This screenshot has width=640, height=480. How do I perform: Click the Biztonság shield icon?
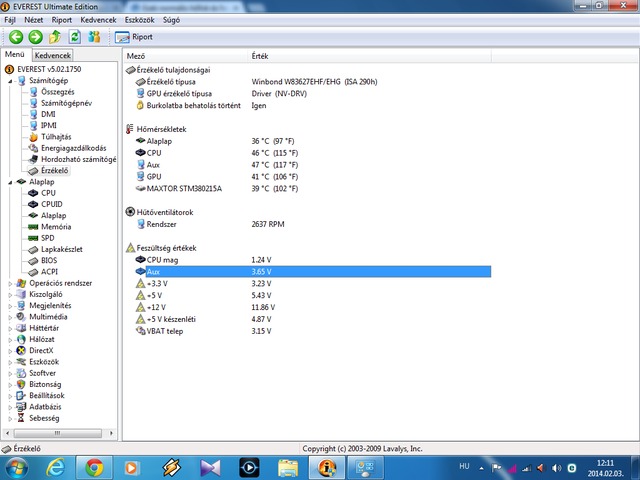pyautogui.click(x=21, y=384)
